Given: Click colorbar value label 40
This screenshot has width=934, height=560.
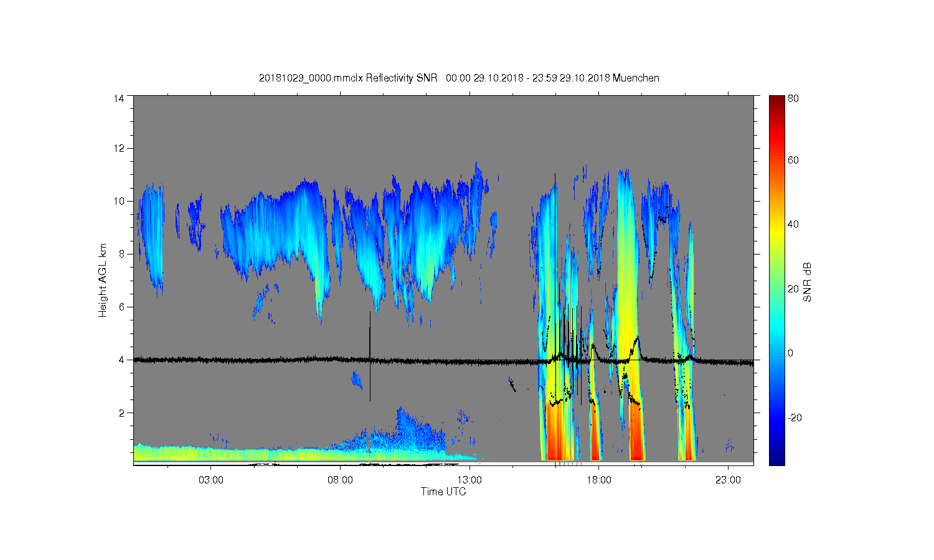Looking at the screenshot, I should tap(793, 225).
